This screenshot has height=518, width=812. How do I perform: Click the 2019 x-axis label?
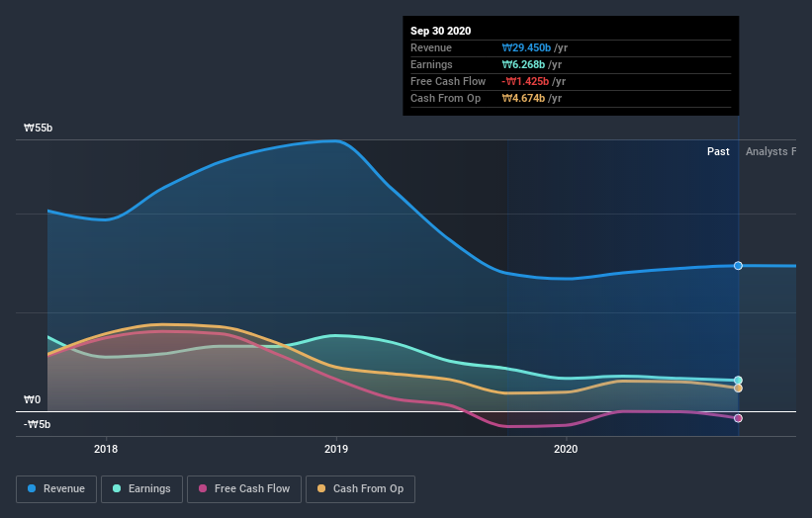point(336,449)
